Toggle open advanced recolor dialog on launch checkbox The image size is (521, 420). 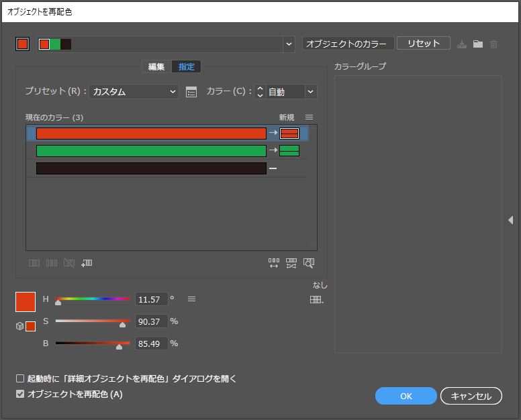[20, 378]
